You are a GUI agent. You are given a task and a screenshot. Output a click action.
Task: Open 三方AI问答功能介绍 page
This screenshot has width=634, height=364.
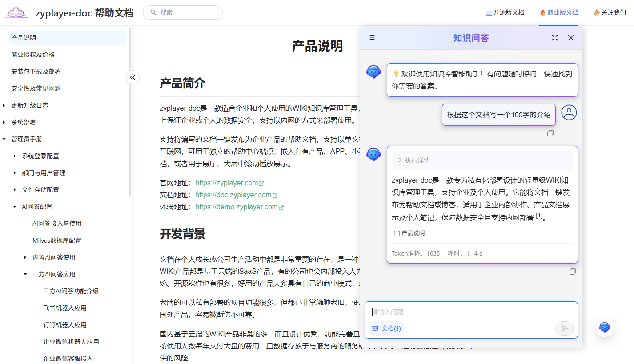click(x=71, y=291)
